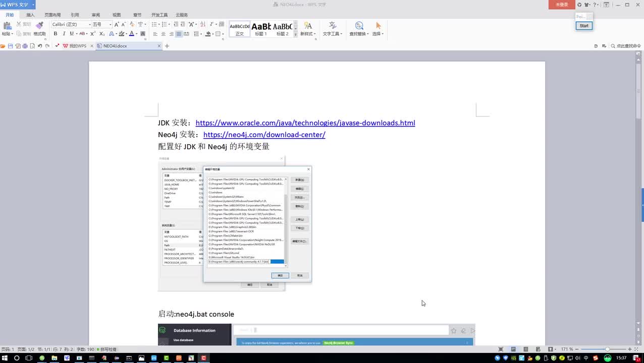Click the Paste (粘贴) icon

pos(7,26)
